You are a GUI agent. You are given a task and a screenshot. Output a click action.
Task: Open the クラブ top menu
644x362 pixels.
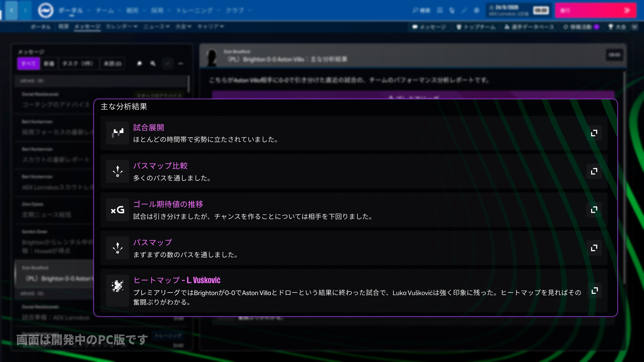click(x=235, y=11)
